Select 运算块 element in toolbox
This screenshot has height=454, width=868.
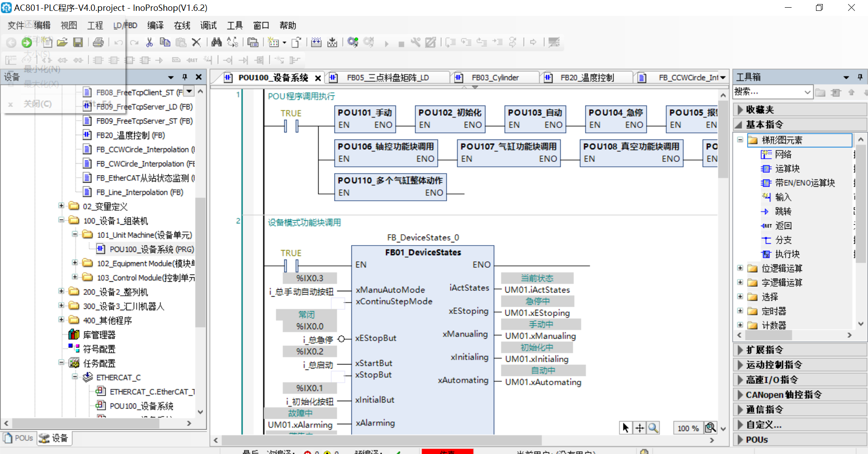pos(781,169)
